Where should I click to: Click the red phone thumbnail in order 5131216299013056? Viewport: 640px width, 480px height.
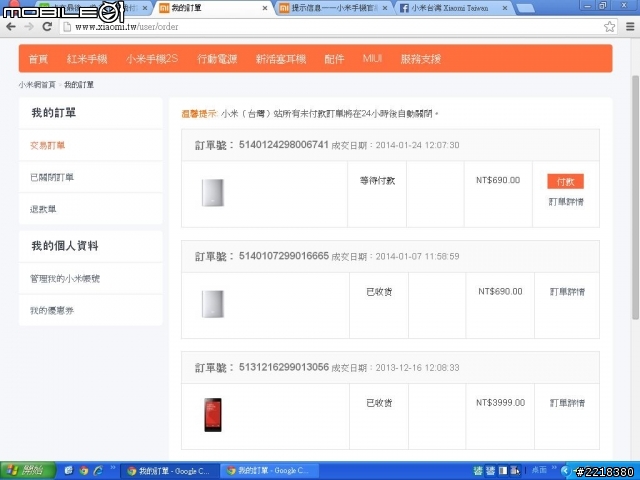213,415
